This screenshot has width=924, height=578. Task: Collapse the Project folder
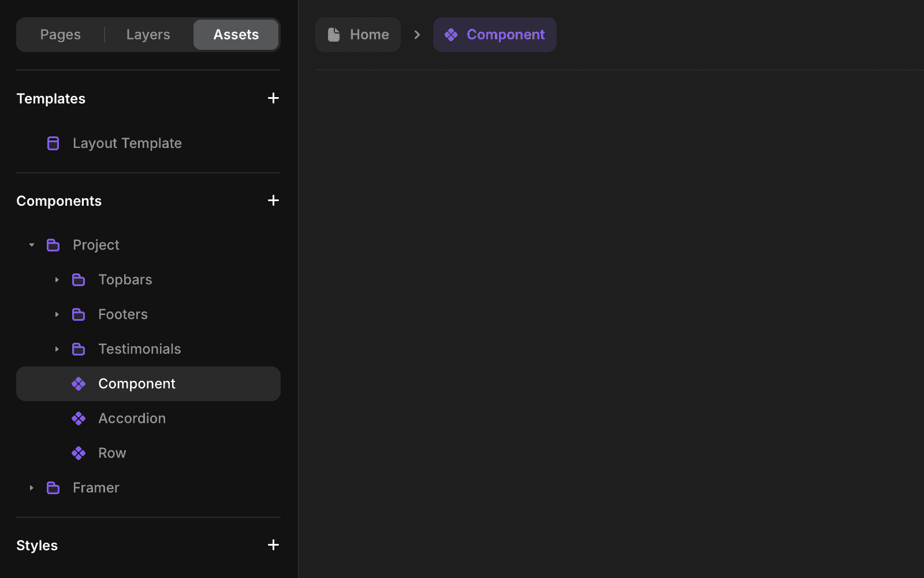(31, 244)
